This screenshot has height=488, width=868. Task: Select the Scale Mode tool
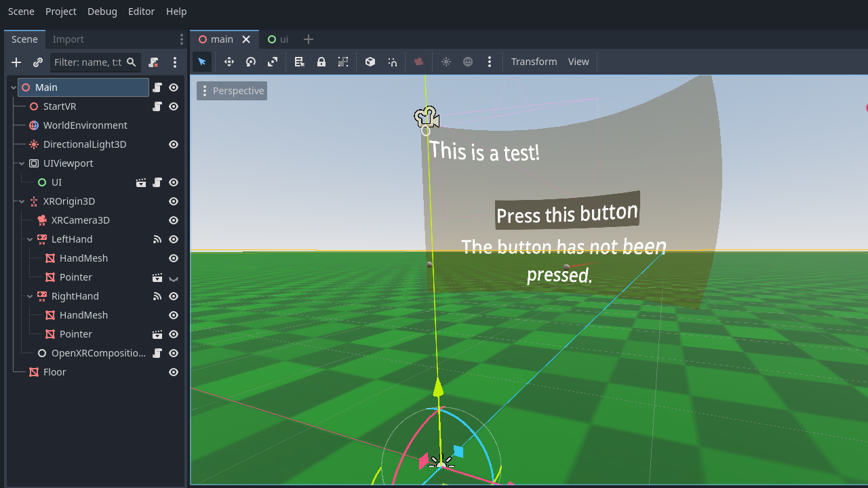click(273, 62)
